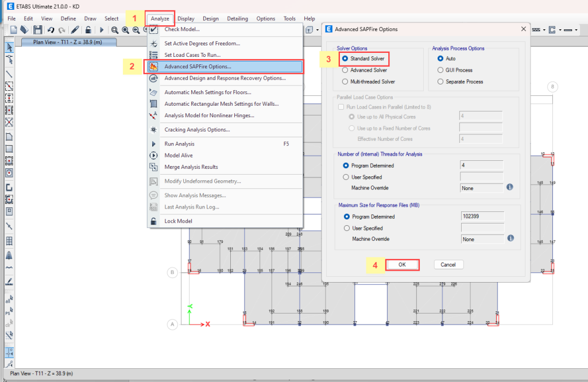588x382 pixels.
Task: Create a new model with the New Model icon
Action: [13, 30]
